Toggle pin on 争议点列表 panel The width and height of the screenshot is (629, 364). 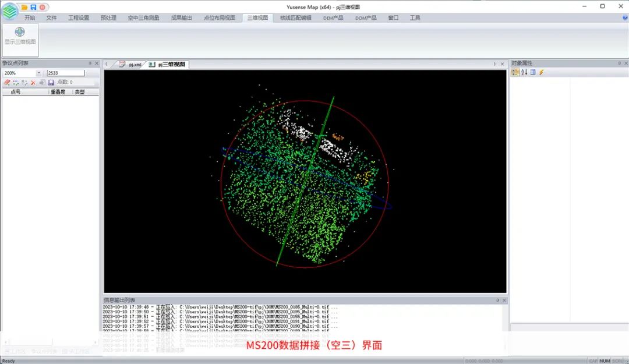pos(90,63)
